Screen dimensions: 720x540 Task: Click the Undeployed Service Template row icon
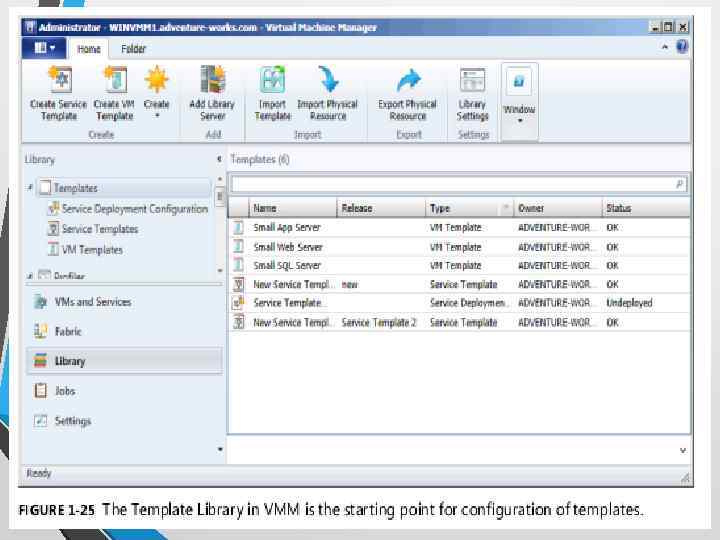click(238, 303)
